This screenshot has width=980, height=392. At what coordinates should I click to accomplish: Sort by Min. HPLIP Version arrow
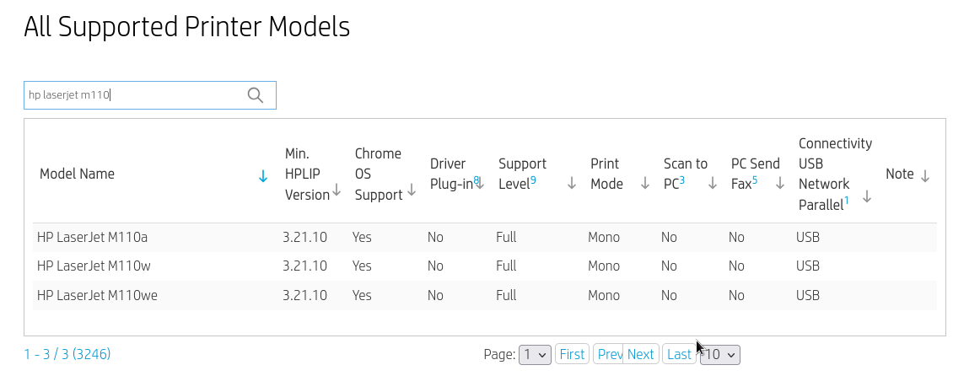[x=337, y=191]
